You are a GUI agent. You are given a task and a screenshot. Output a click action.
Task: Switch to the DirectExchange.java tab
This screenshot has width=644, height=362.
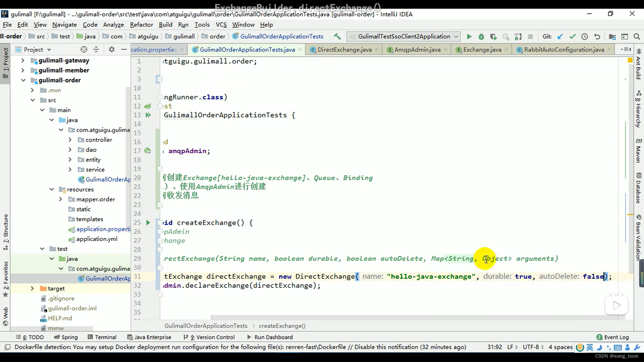[x=344, y=49]
